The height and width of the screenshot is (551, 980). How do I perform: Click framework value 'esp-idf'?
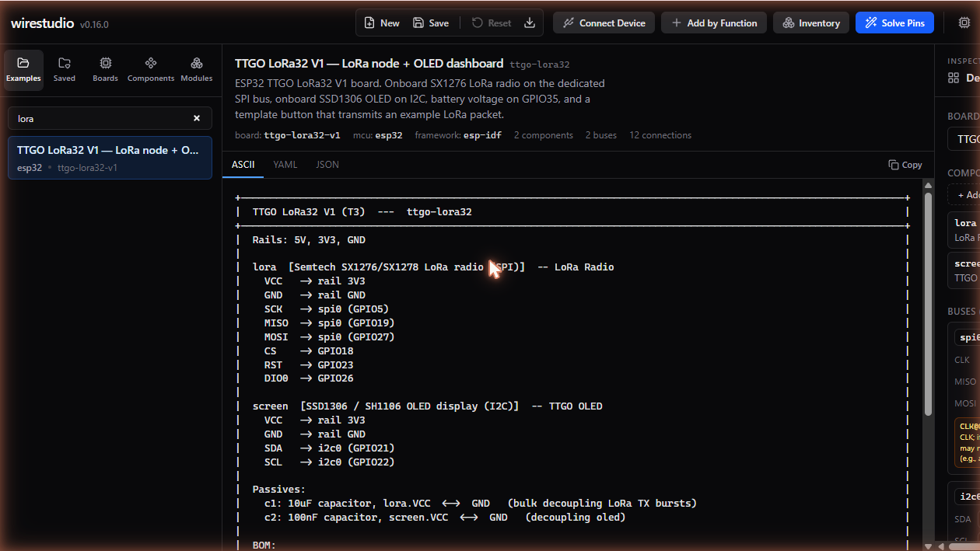pyautogui.click(x=483, y=135)
